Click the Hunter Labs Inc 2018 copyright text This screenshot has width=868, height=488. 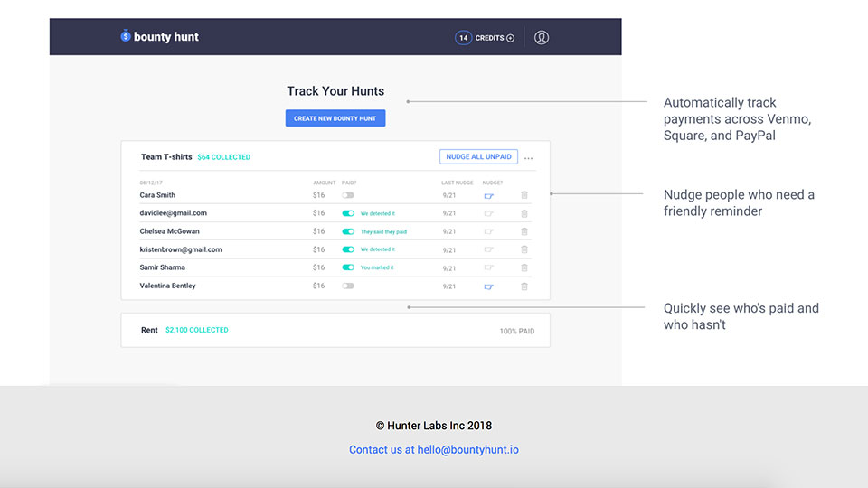pos(433,426)
